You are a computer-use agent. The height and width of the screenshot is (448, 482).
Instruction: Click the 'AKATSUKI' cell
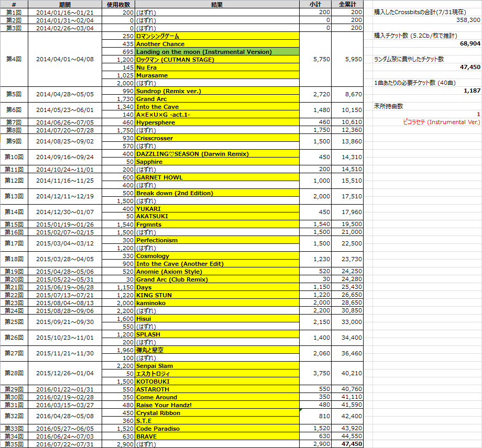[217, 216]
